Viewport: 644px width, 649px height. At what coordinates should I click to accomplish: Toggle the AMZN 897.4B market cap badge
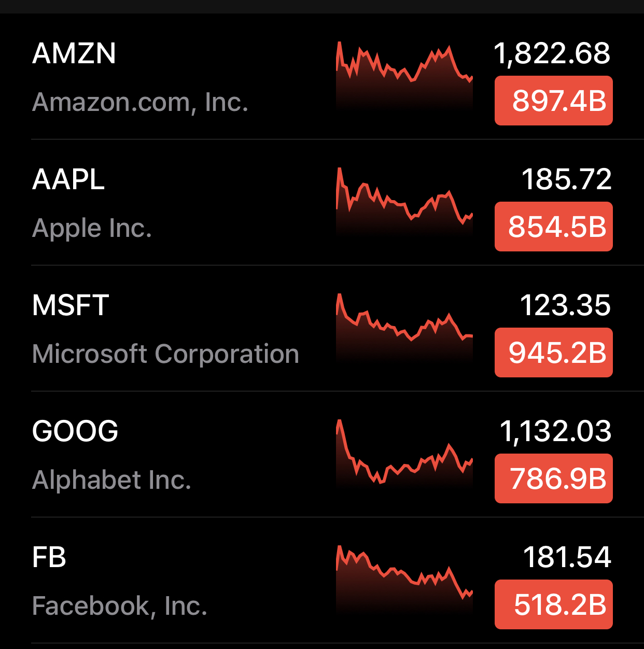(553, 101)
